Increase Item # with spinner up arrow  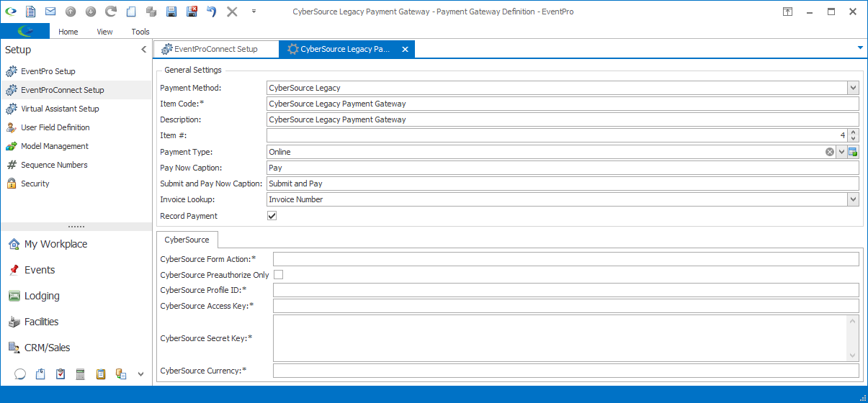pyautogui.click(x=854, y=132)
